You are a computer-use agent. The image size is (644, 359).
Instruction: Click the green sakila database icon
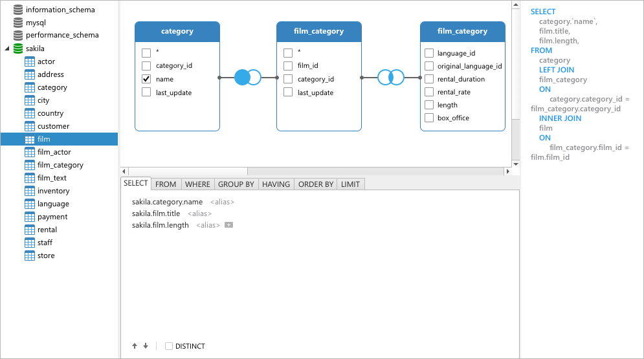(18, 49)
